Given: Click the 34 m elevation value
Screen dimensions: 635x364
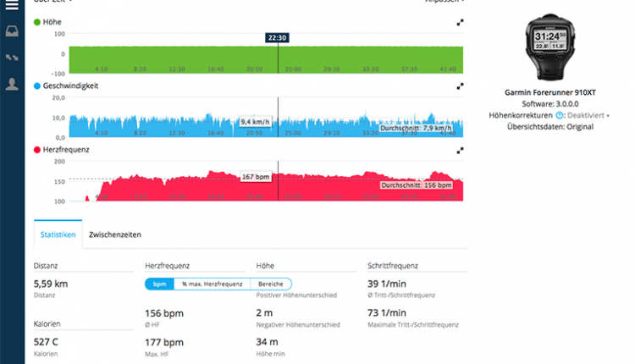Looking at the screenshot, I should tap(268, 342).
